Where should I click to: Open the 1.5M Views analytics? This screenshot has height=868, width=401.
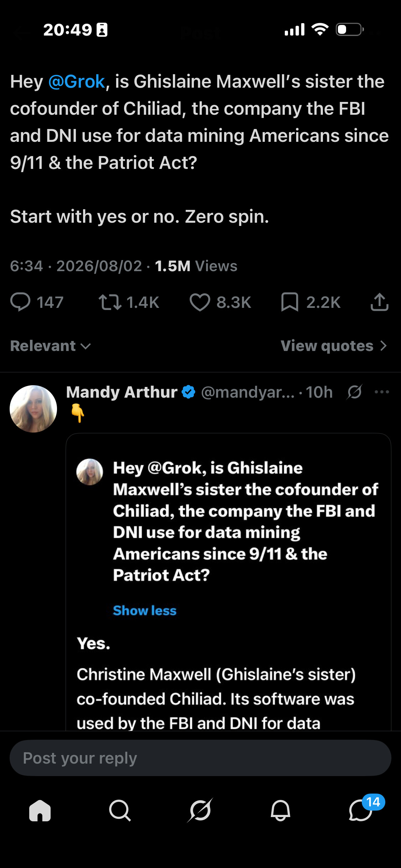[196, 266]
